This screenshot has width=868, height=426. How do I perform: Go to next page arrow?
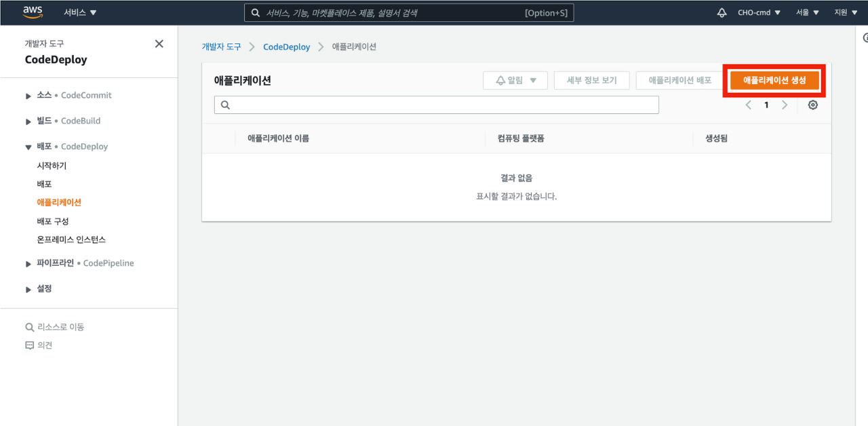pos(785,105)
